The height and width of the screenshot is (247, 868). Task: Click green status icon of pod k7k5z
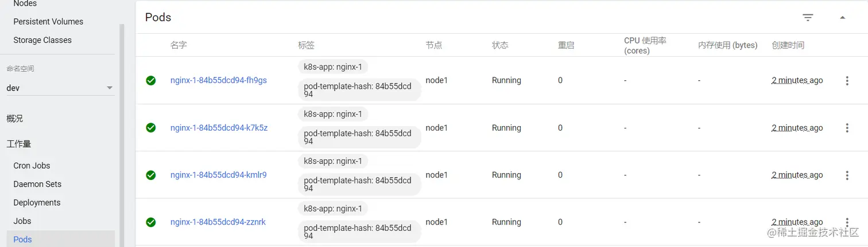150,128
